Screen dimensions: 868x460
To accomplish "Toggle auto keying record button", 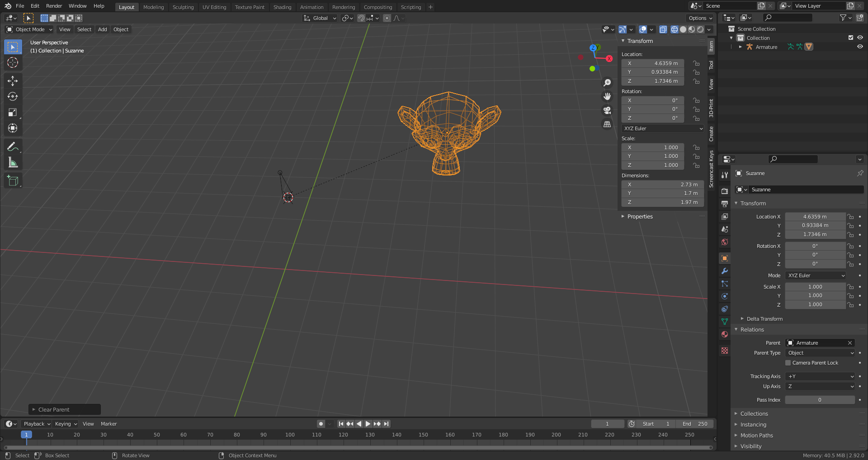I will click(321, 424).
